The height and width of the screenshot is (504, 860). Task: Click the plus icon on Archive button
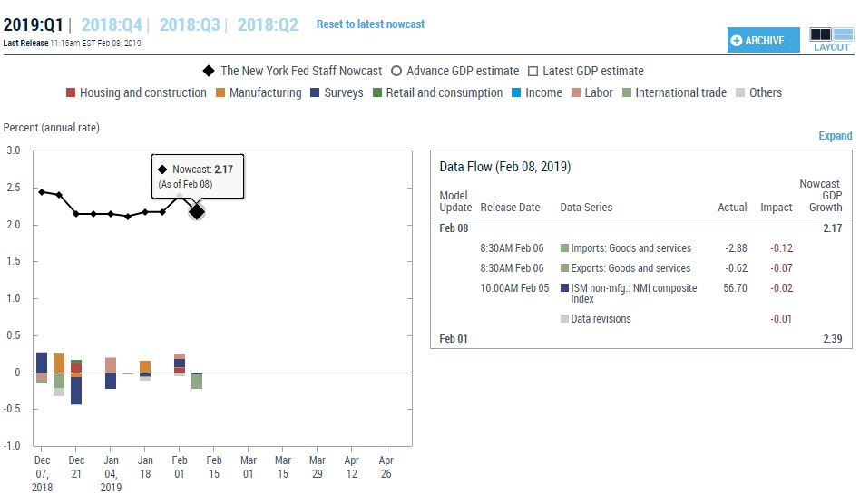pyautogui.click(x=737, y=41)
